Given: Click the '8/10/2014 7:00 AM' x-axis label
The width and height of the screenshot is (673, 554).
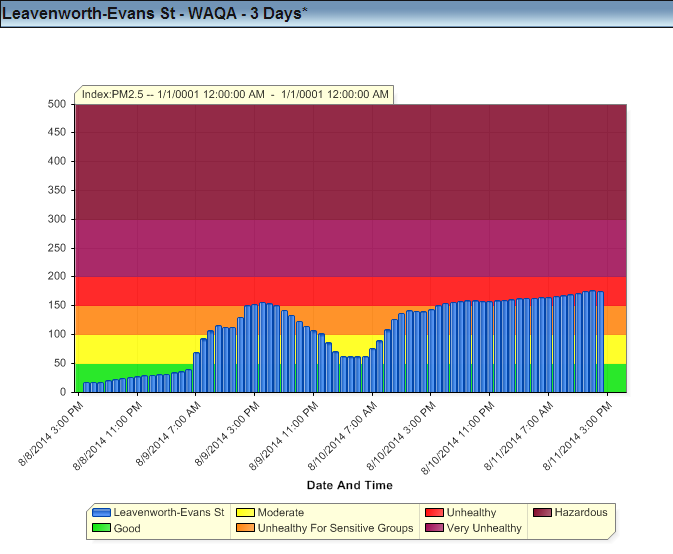Looking at the screenshot, I should (x=342, y=436).
